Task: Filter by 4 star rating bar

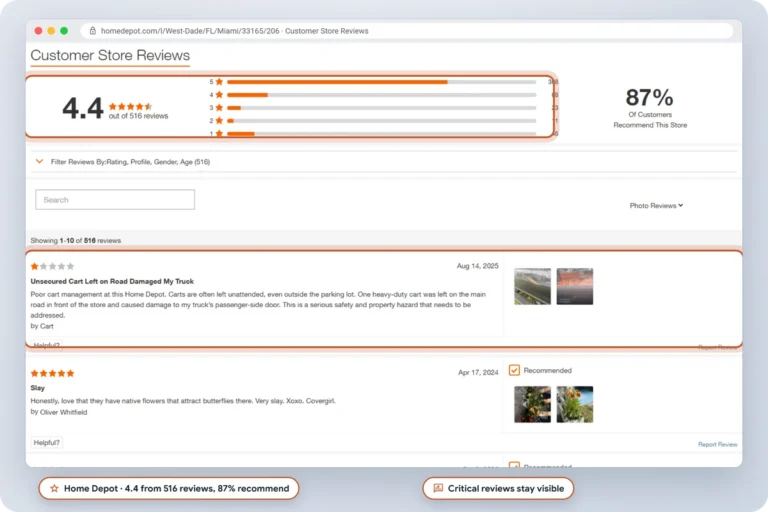Action: click(382, 95)
